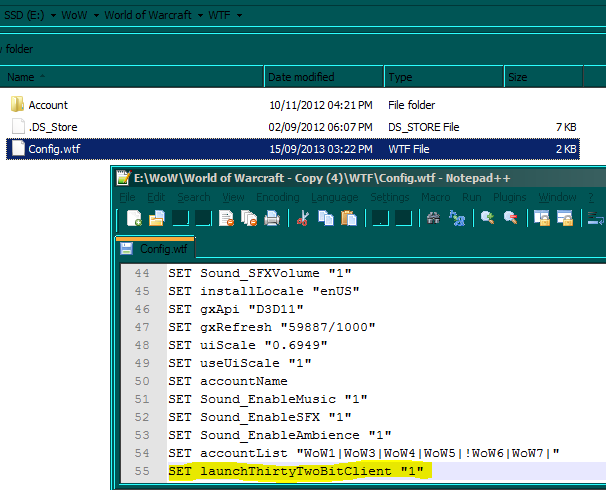Toggle synchronize vertical scrolling icon

[542, 218]
